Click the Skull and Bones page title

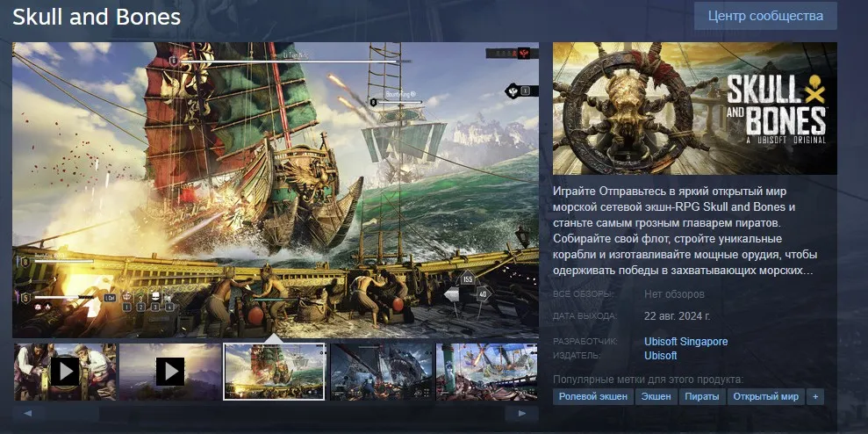pyautogui.click(x=97, y=17)
